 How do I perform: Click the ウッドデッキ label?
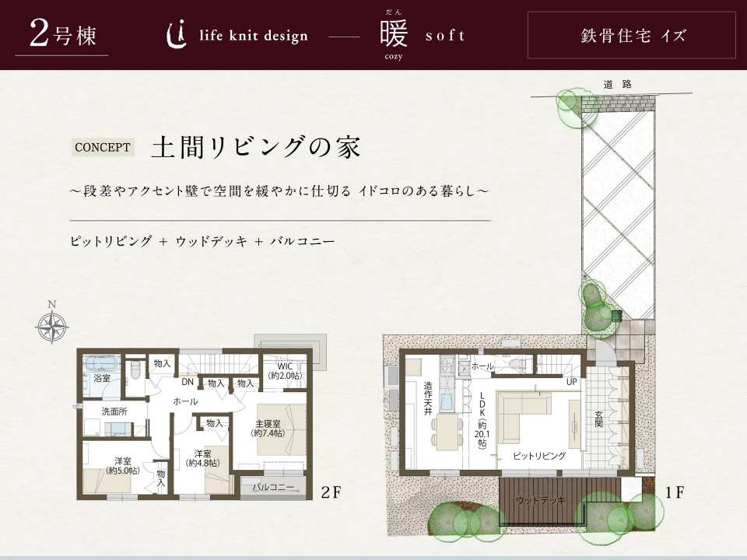coord(541,500)
